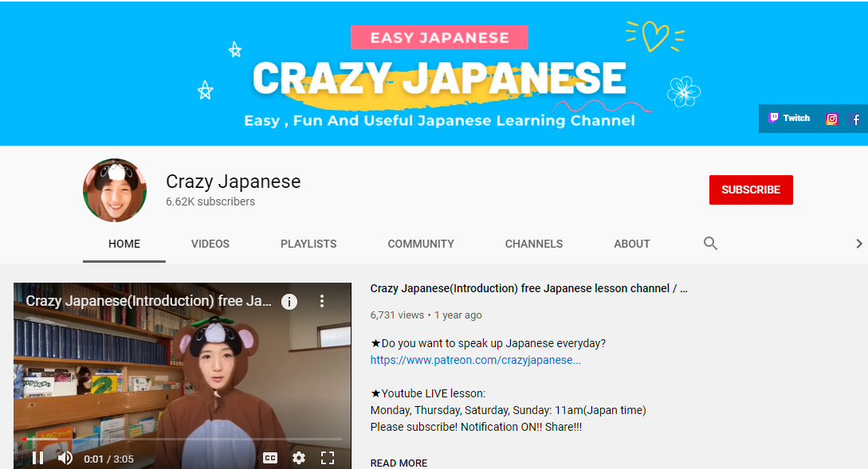The width and height of the screenshot is (868, 469).
Task: Expand tabs with right chevron arrow
Action: (x=858, y=244)
